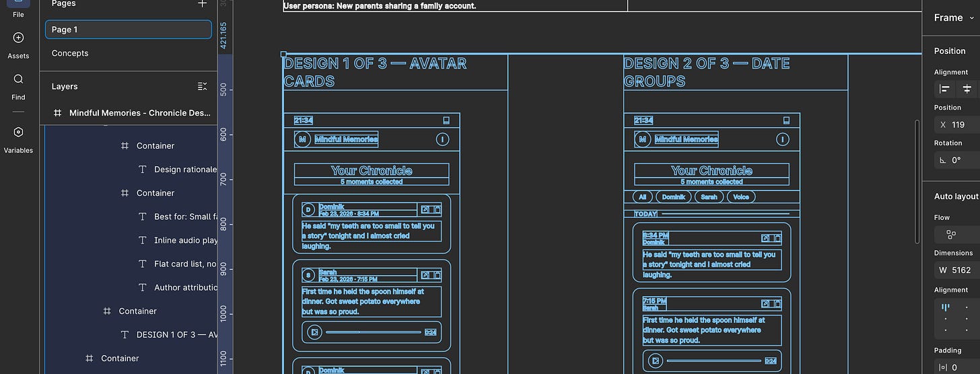Select edit icon on Design 1 Dominik 8:34 card
Viewport: 980px width, 374px height.
coord(425,209)
